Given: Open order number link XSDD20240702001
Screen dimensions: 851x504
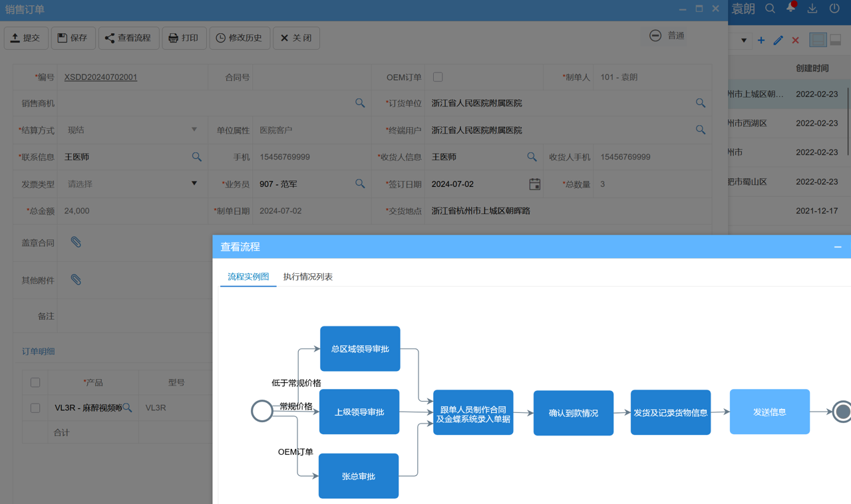Looking at the screenshot, I should [100, 77].
